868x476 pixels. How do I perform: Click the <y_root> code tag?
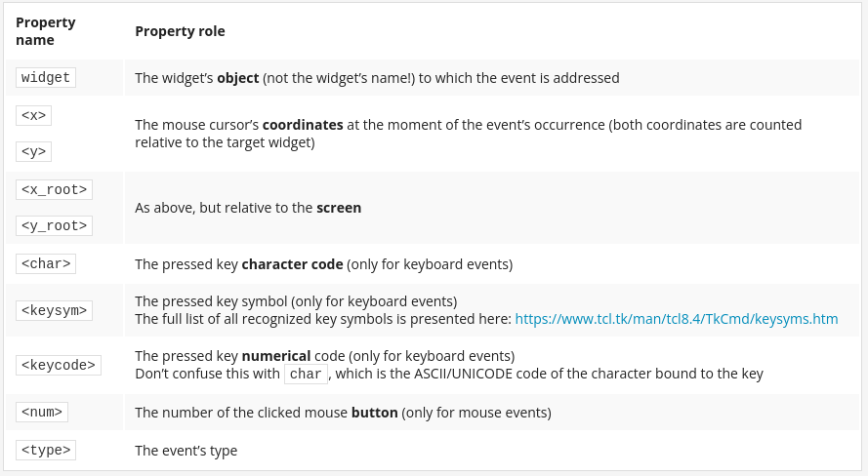pos(54,225)
